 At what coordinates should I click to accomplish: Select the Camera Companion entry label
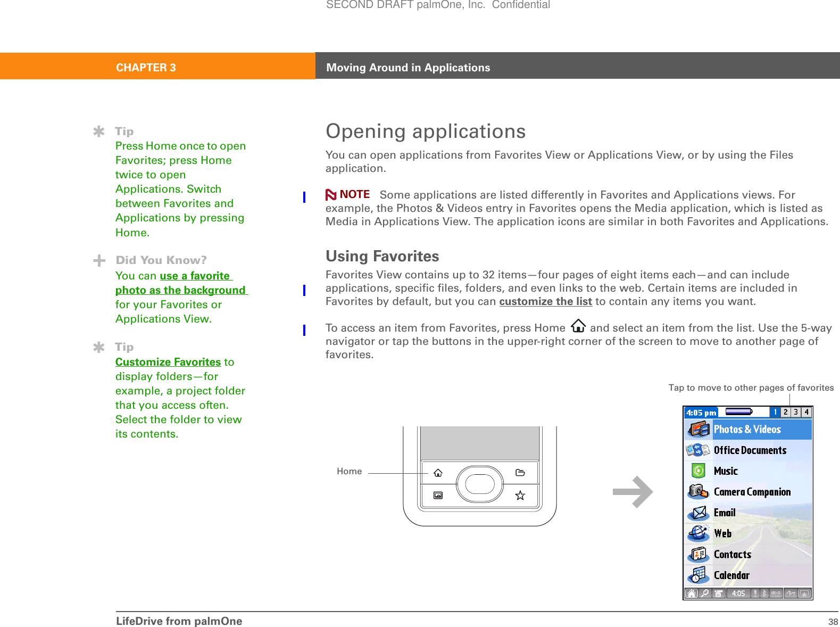coord(752,492)
